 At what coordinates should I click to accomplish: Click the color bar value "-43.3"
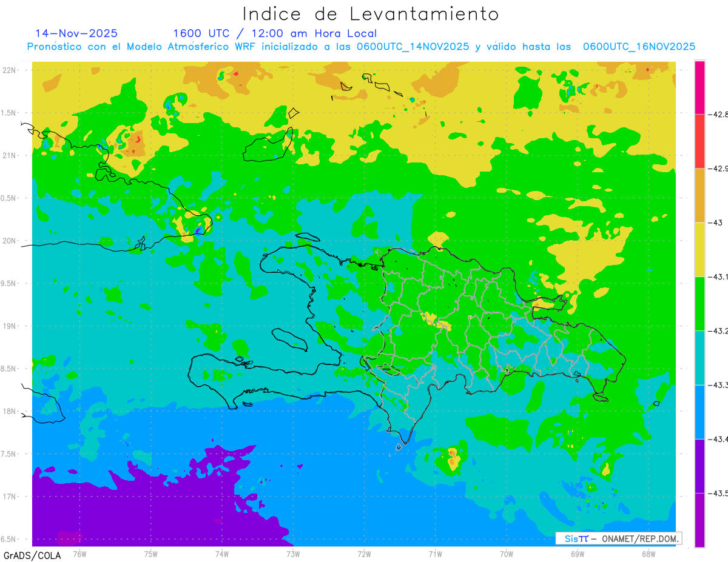[718, 385]
